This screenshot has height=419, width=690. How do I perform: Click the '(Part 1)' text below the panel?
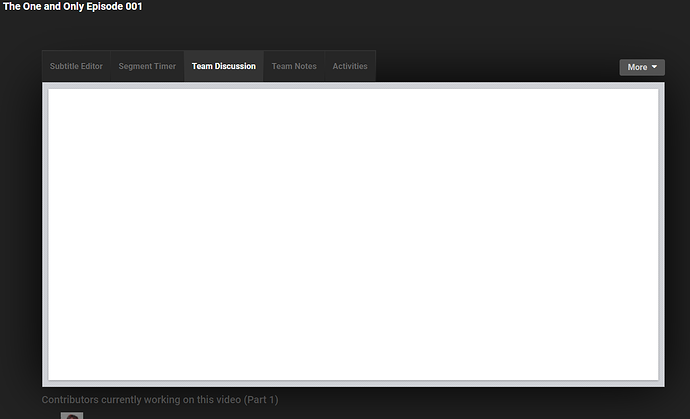[x=261, y=400]
